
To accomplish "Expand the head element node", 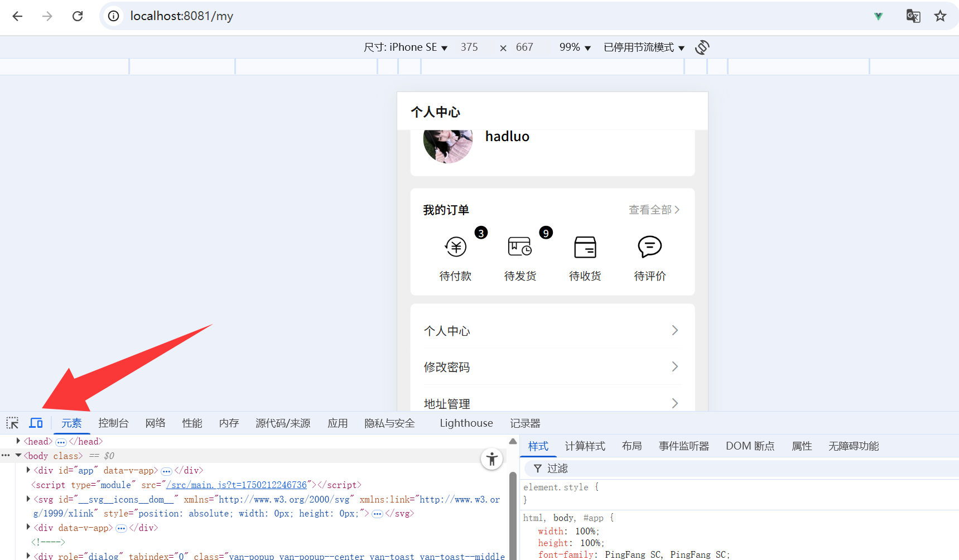I will click(x=18, y=441).
